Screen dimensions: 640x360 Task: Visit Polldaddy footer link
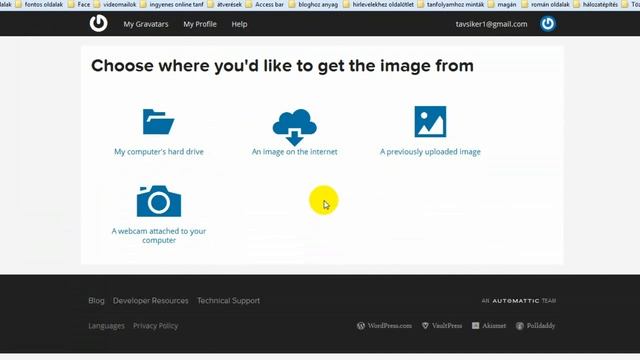point(536,326)
